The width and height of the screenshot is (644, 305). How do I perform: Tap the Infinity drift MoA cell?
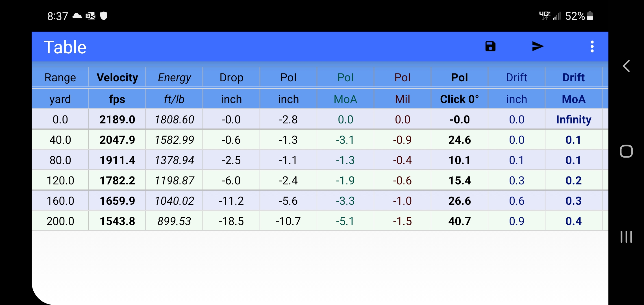(574, 119)
